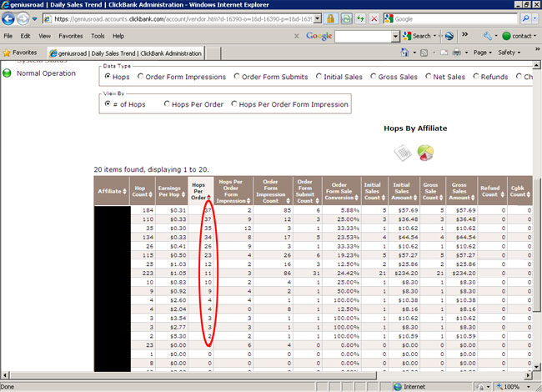Click the green contact status icon

coord(506,36)
